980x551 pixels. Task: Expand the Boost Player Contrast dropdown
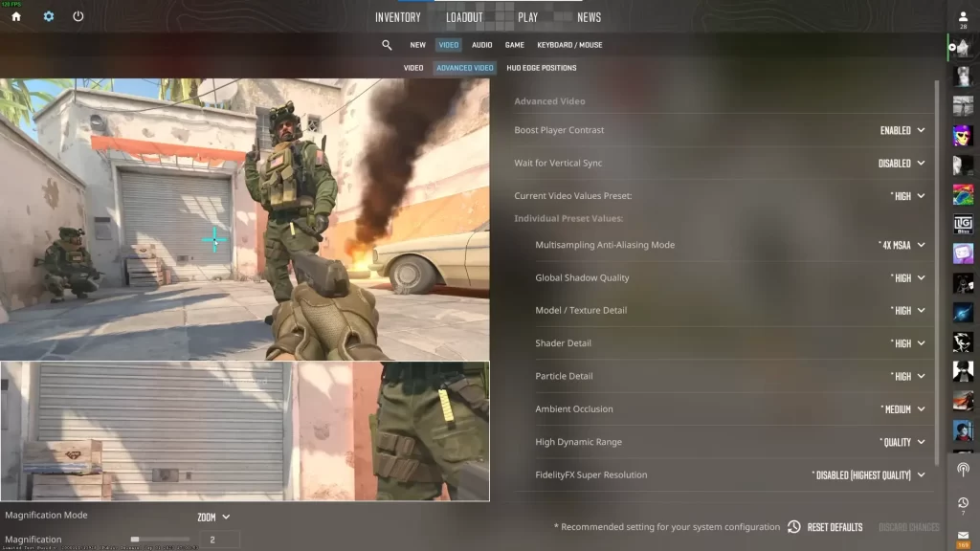[902, 130]
